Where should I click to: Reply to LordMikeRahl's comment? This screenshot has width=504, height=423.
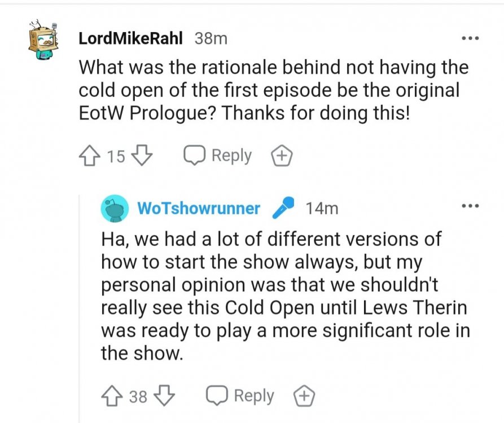point(218,156)
